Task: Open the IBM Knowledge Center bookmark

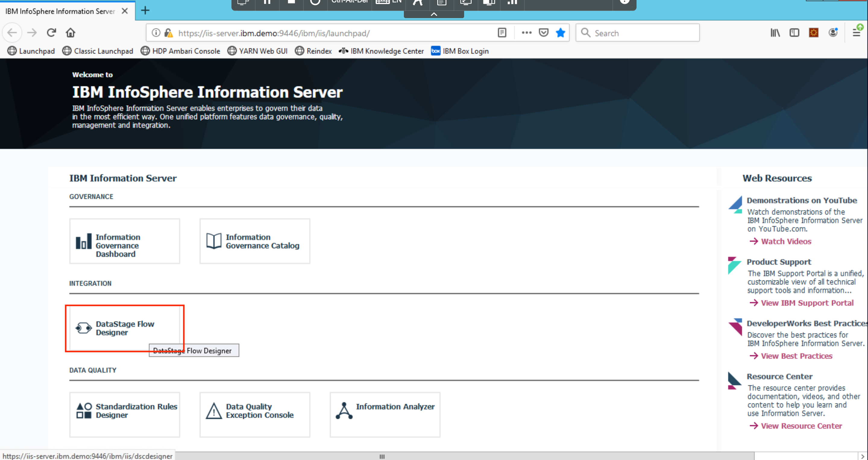Action: 381,51
